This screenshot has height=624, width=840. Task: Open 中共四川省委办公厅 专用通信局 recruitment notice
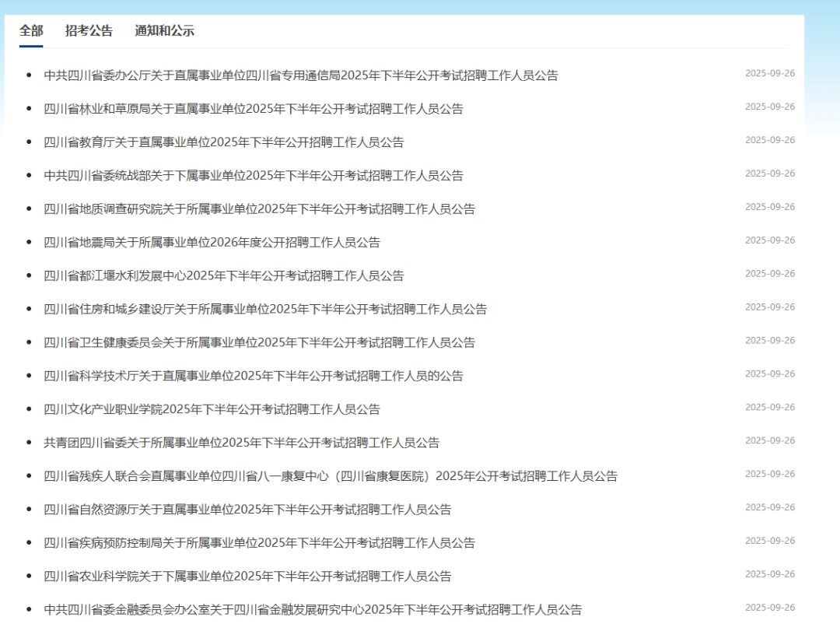[x=301, y=75]
